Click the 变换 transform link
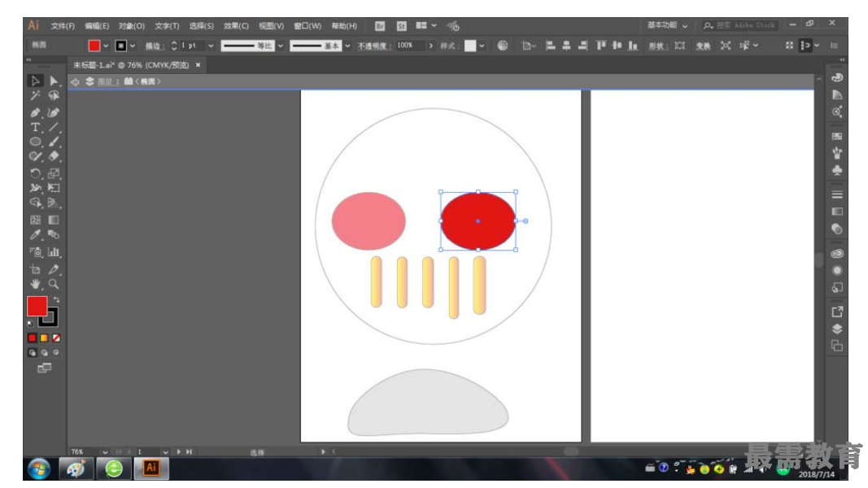Viewport: 868px width, 488px height. pos(703,46)
